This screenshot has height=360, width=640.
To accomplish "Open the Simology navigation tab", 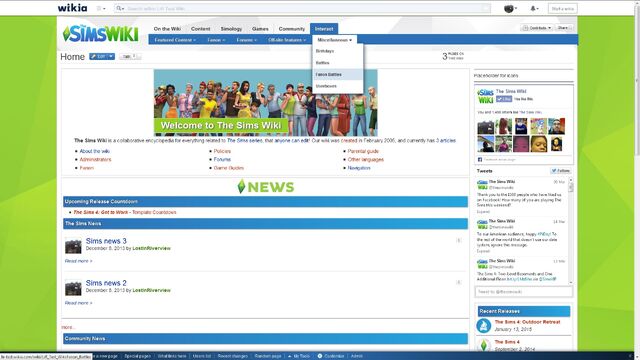I will point(231,29).
